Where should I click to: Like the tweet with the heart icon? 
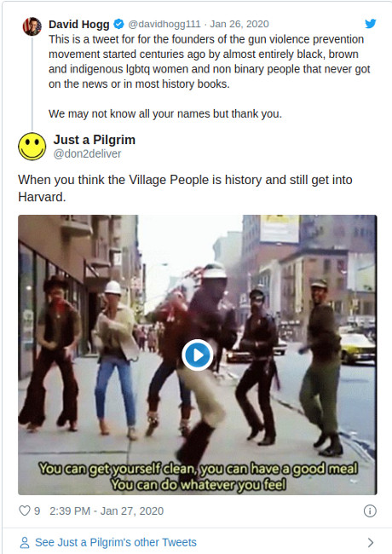25,511
